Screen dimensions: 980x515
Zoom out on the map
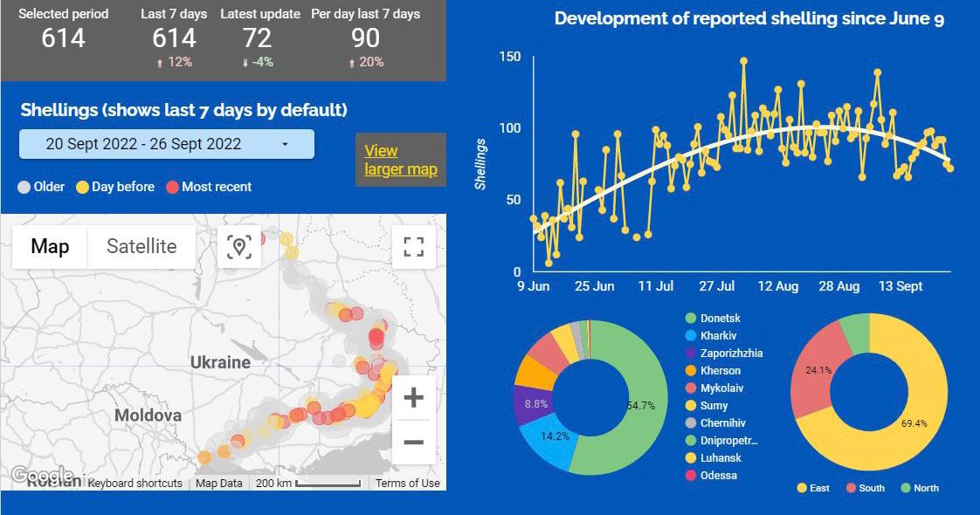[x=413, y=443]
